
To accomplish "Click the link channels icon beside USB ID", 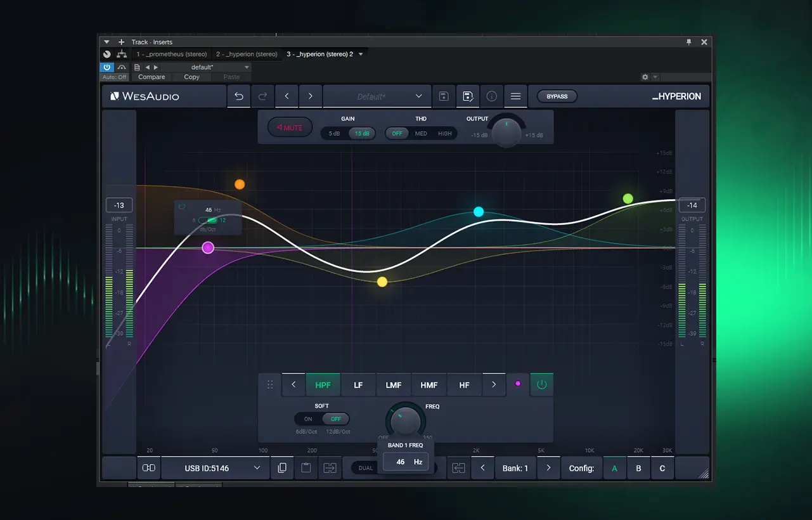I will tap(149, 468).
